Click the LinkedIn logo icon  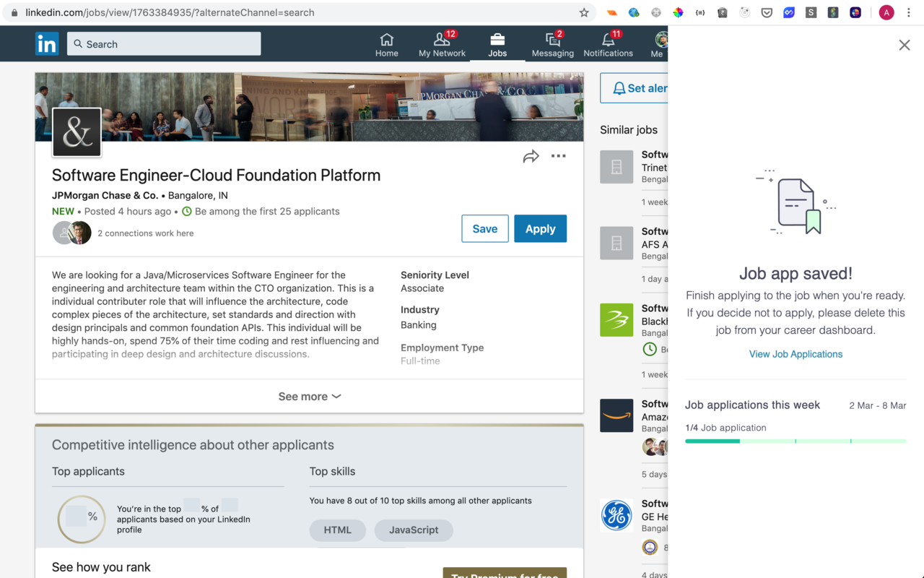pyautogui.click(x=47, y=44)
